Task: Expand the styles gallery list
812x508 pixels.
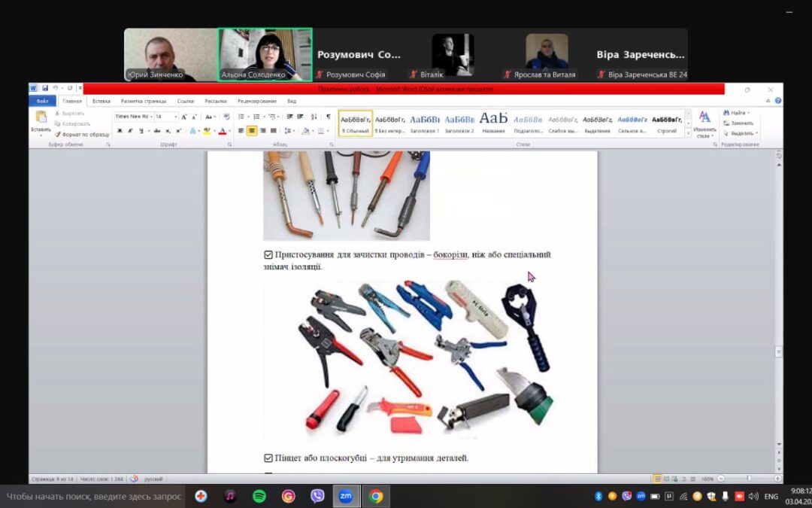Action: click(688, 133)
